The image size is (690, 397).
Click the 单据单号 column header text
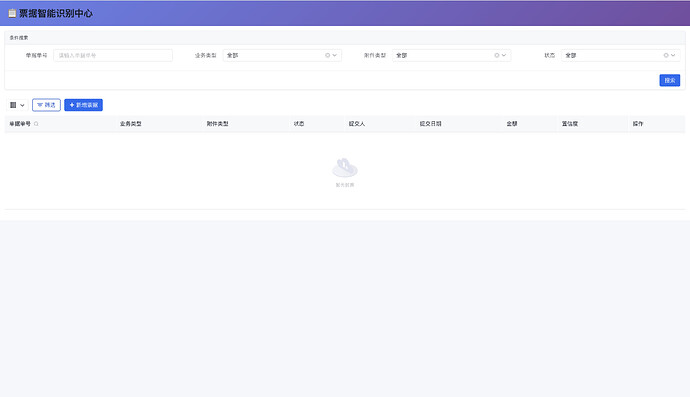[x=20, y=124]
